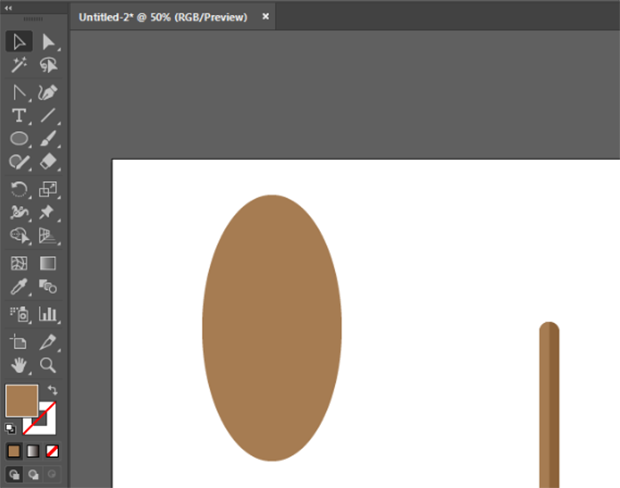Choose the Eraser tool
620x488 pixels.
tap(47, 162)
